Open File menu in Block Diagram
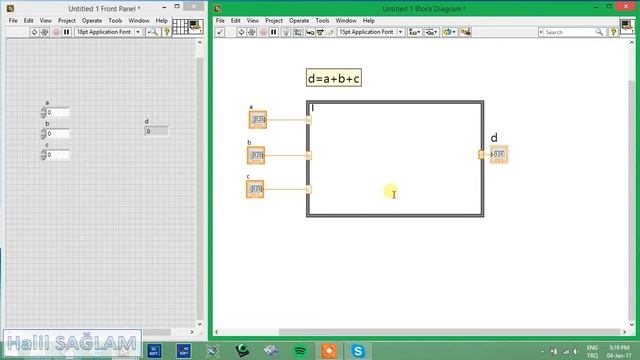The image size is (640, 360). [x=220, y=20]
